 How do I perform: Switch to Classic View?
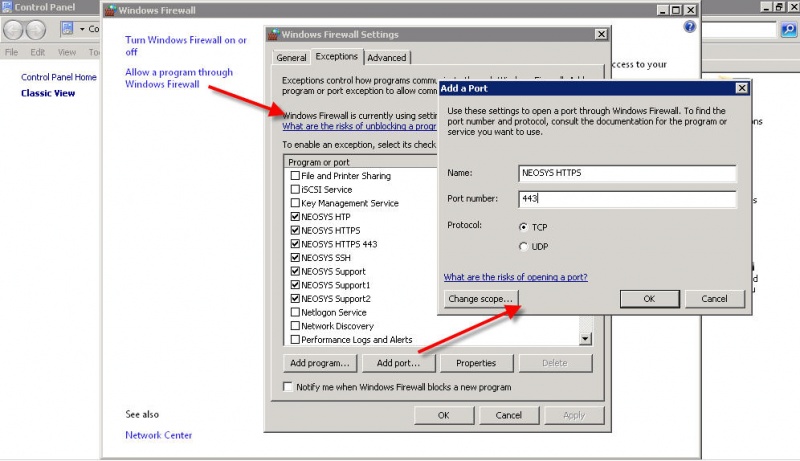pos(48,93)
